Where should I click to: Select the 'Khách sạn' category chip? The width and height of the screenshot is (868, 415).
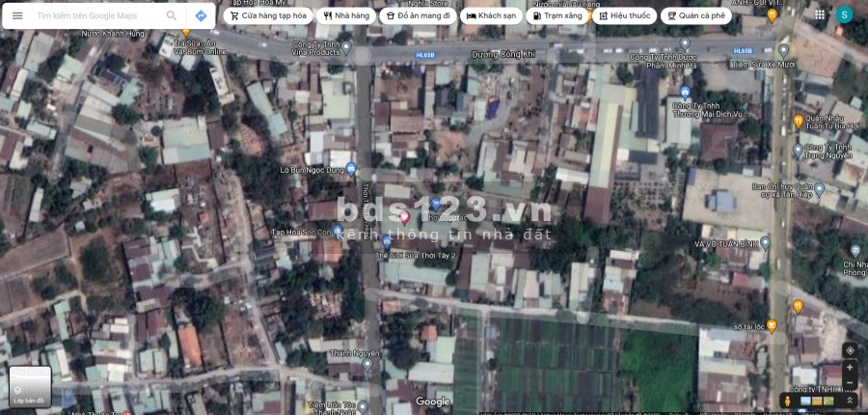(491, 15)
